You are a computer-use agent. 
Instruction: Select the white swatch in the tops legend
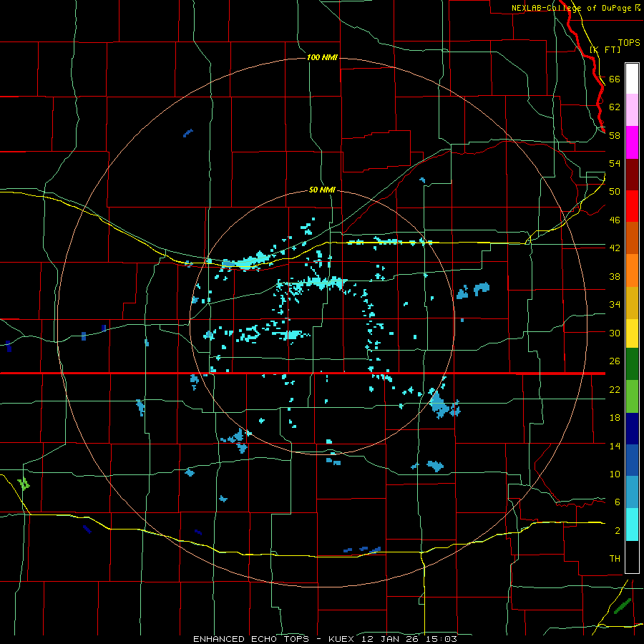pyautogui.click(x=632, y=79)
